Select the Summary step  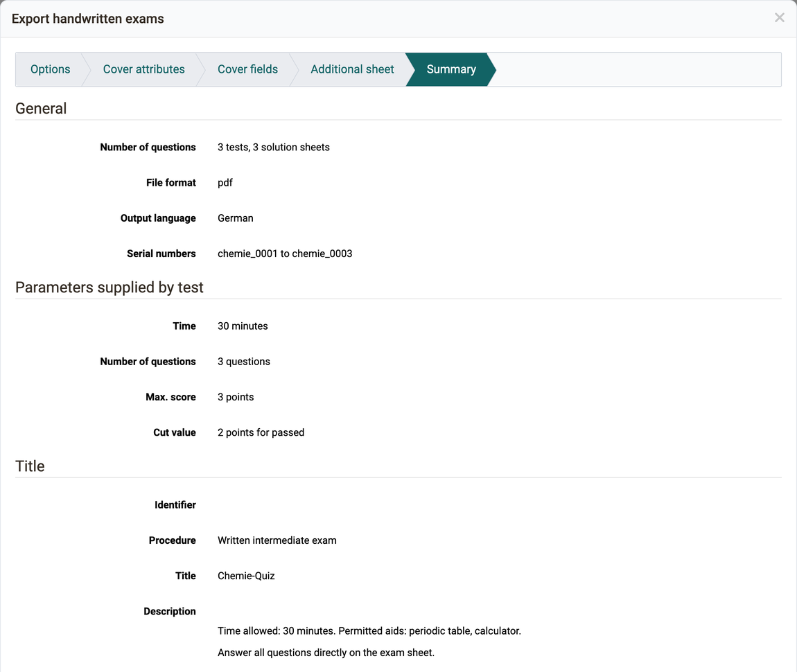[451, 69]
